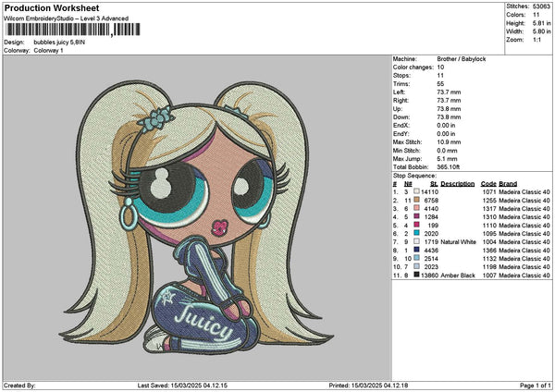Click the Left value 73.7 mm

click(449, 92)
